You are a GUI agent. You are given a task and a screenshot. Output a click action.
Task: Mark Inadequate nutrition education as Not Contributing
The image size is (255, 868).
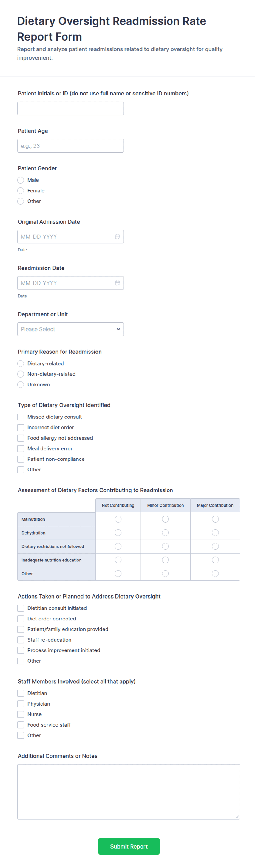(118, 560)
